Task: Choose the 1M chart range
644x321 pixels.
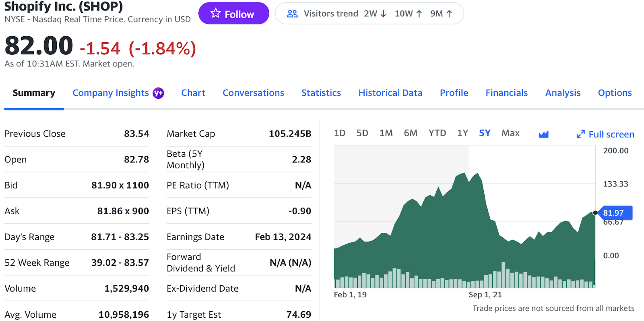Action: (386, 133)
